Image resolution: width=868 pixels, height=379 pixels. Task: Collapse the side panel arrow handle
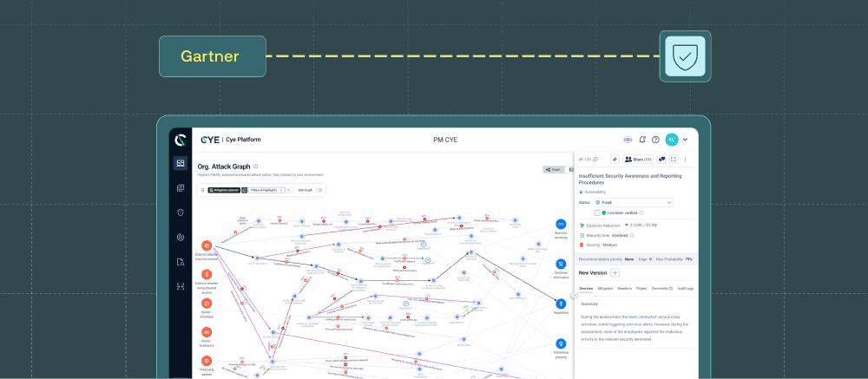[574, 296]
